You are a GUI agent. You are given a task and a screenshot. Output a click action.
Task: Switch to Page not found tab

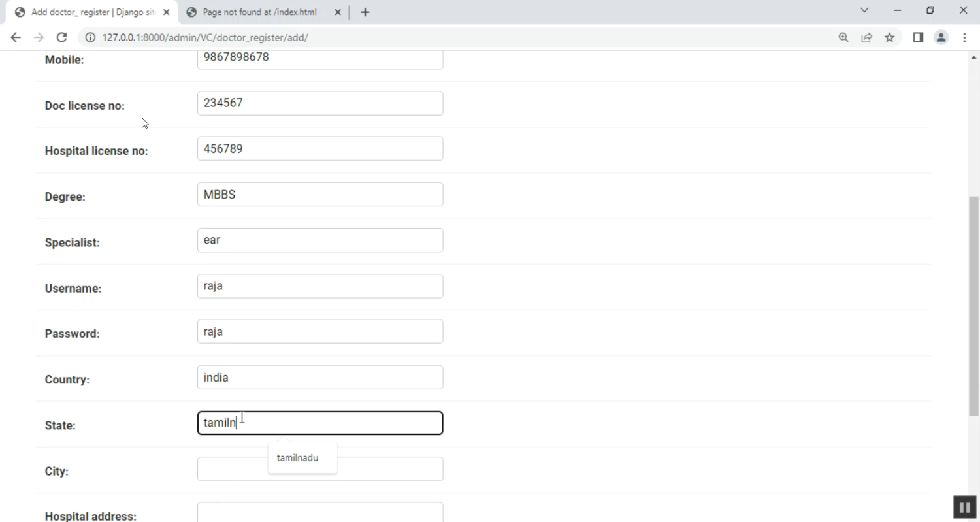click(x=261, y=12)
